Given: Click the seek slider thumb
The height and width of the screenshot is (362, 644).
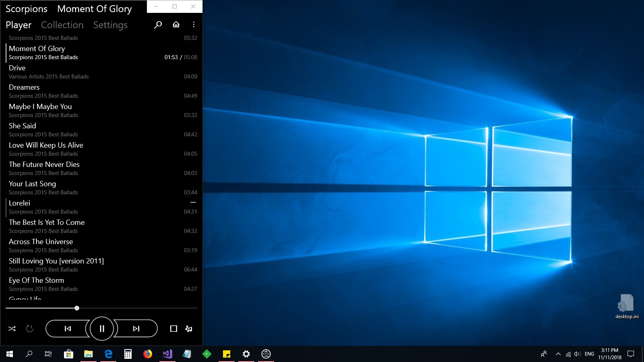Looking at the screenshot, I should [77, 308].
